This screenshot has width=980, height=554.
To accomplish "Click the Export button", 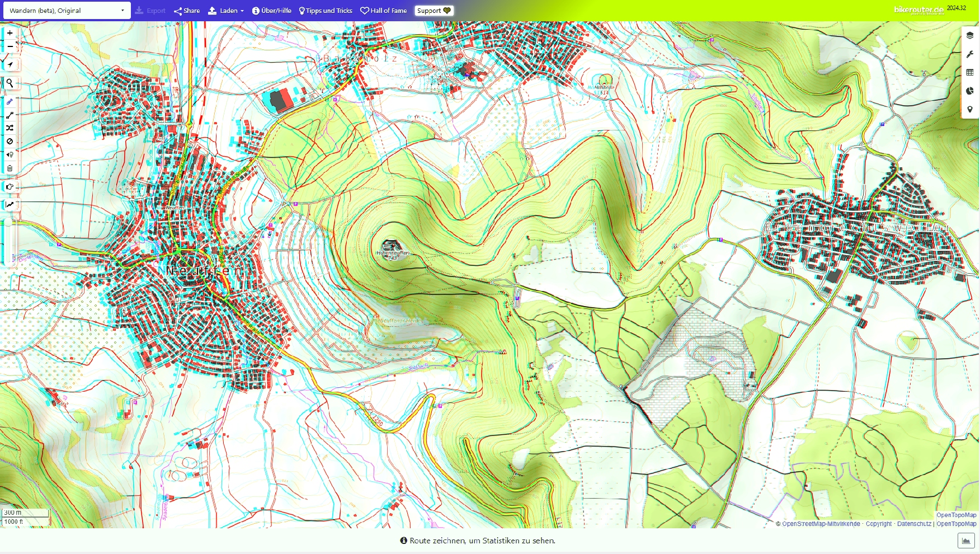I will [x=150, y=11].
